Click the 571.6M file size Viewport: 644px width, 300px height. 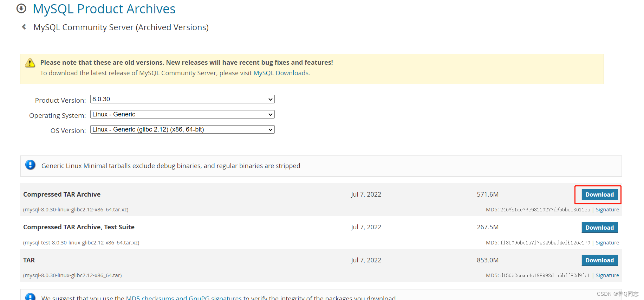point(488,194)
